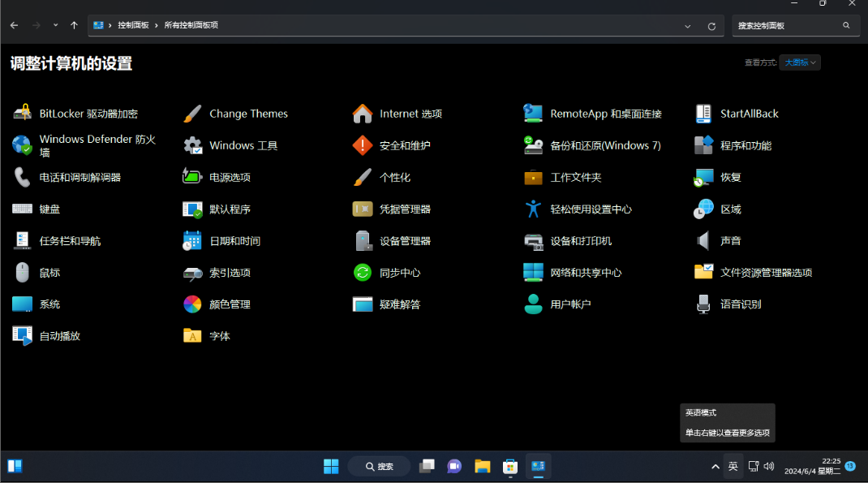Open the Windows Start button
Image resolution: width=868 pixels, height=483 pixels.
pyautogui.click(x=331, y=467)
